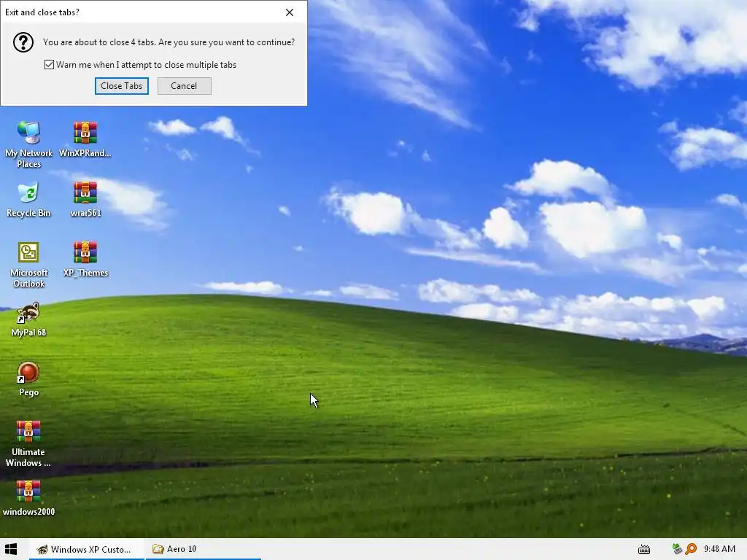The width and height of the screenshot is (747, 560).
Task: Click the 9:48 AM taskbar clock
Action: coord(719,549)
